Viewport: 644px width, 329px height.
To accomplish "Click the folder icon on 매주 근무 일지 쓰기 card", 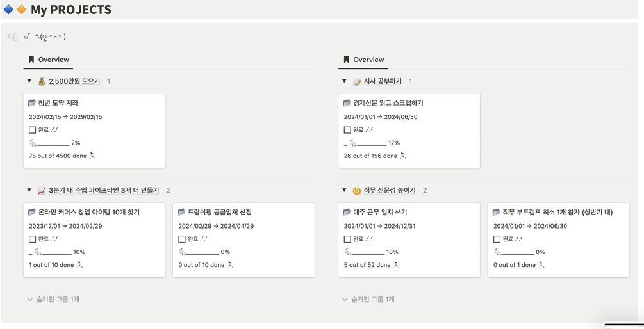I will click(347, 212).
